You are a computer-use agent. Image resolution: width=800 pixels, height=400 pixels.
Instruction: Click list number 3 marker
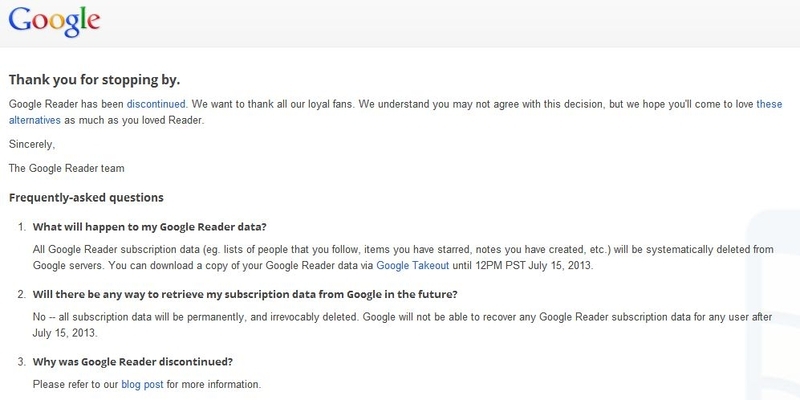pos(21,362)
